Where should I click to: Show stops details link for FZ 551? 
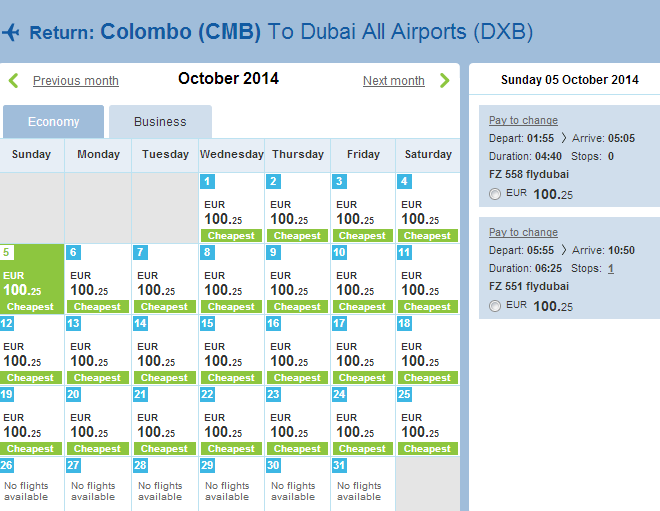point(611,268)
